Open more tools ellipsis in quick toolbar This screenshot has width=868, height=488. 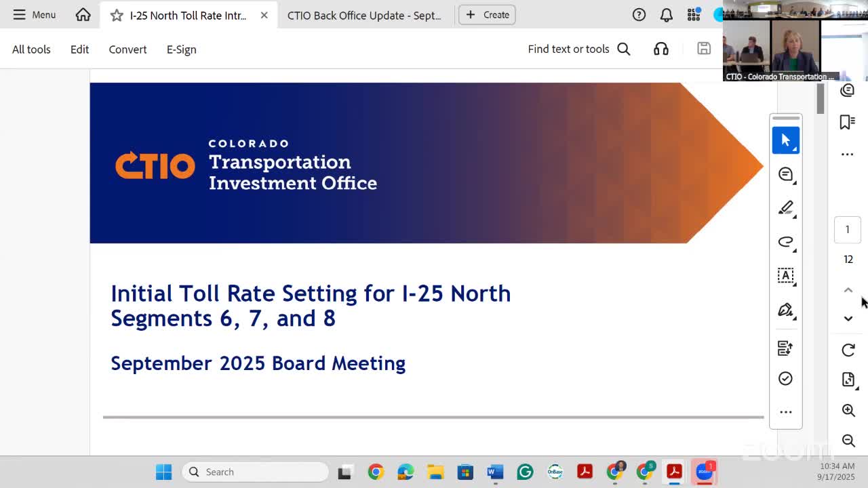786,412
